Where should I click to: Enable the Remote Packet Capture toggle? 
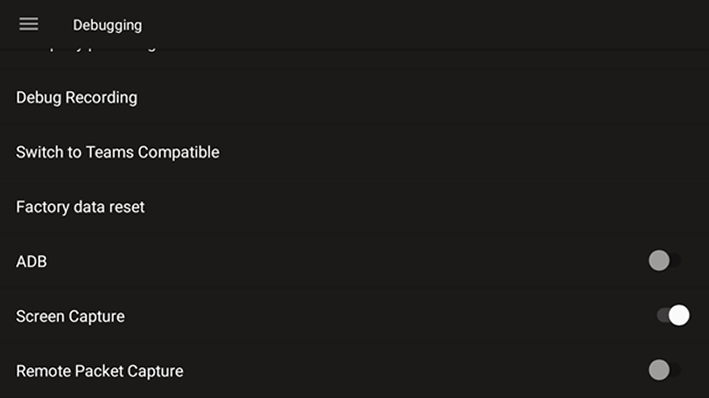[665, 370]
